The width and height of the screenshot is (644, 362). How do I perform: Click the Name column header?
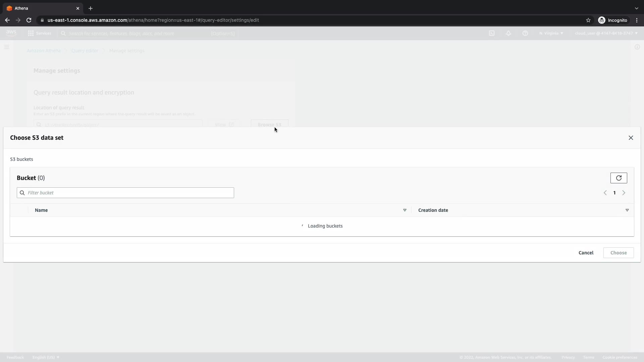(x=41, y=210)
